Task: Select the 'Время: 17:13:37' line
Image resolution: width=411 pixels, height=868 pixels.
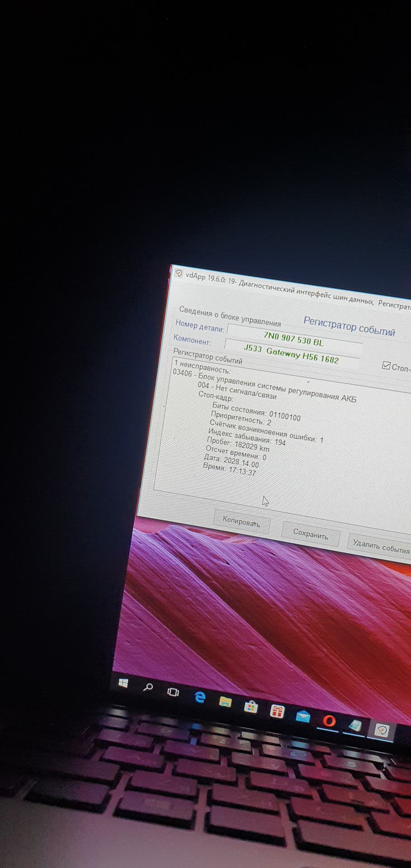Action: tap(229, 469)
